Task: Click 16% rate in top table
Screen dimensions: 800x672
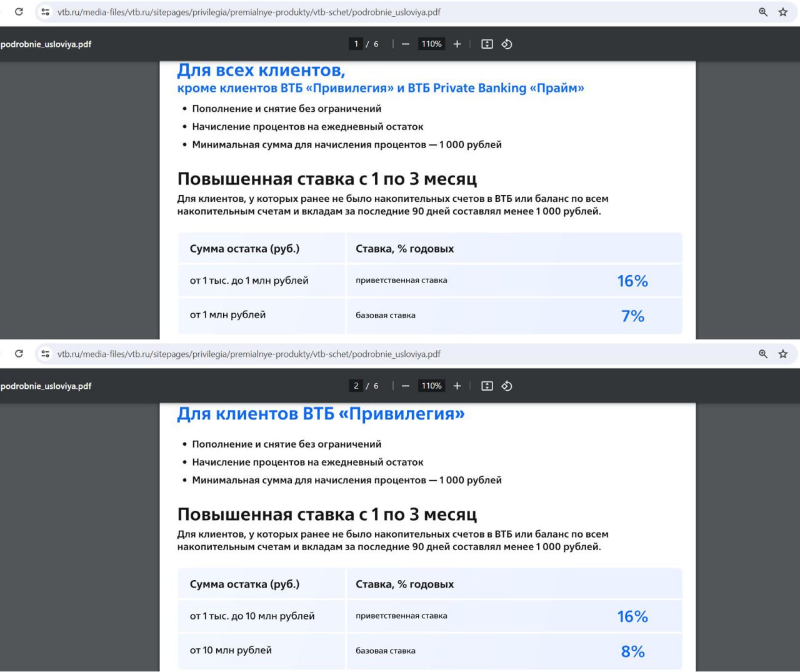Action: tap(632, 281)
